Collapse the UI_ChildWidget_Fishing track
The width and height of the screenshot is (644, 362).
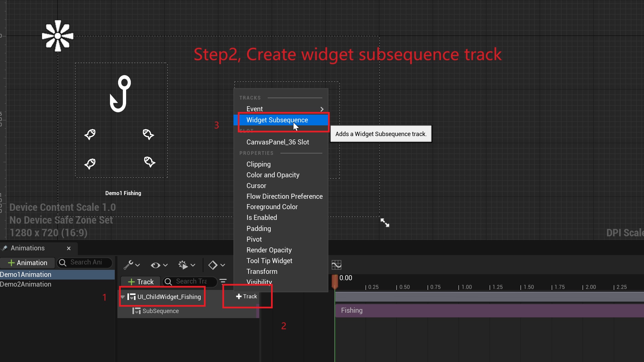pyautogui.click(x=122, y=297)
